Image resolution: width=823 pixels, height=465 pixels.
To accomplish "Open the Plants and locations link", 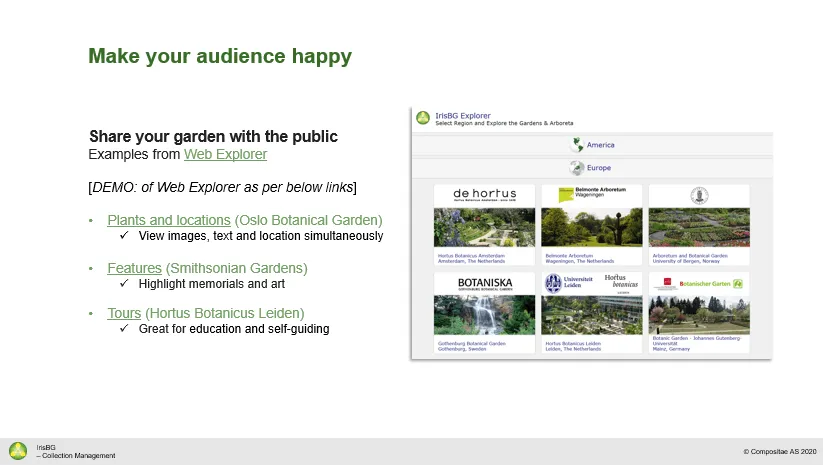I will point(169,220).
